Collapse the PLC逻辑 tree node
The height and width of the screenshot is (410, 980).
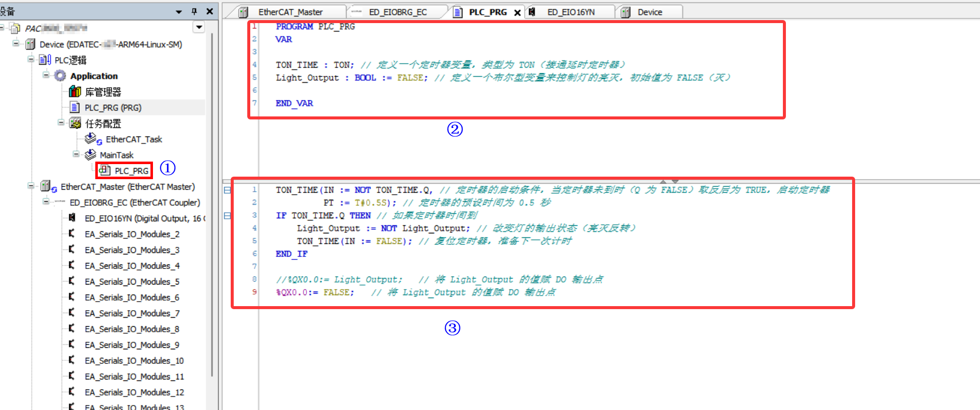tap(31, 59)
